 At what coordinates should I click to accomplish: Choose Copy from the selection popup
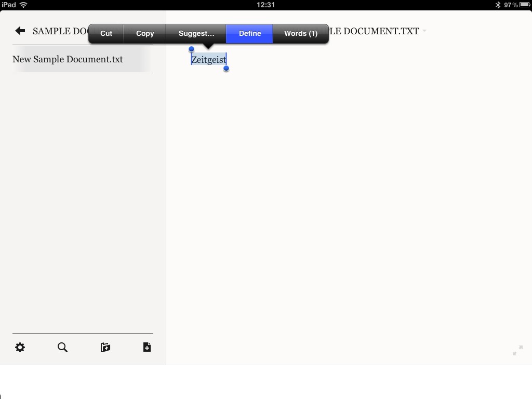145,33
